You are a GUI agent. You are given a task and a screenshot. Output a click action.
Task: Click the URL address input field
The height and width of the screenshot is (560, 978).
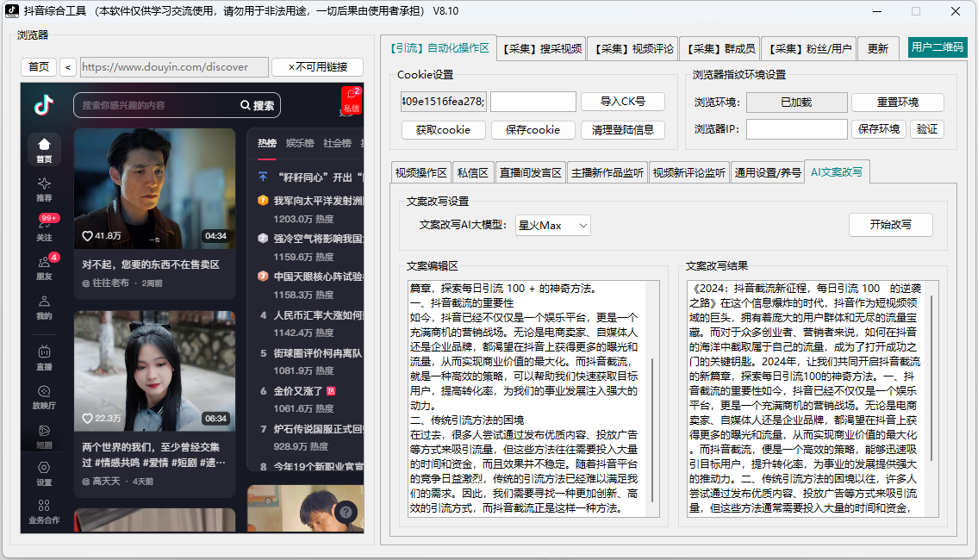tap(172, 66)
